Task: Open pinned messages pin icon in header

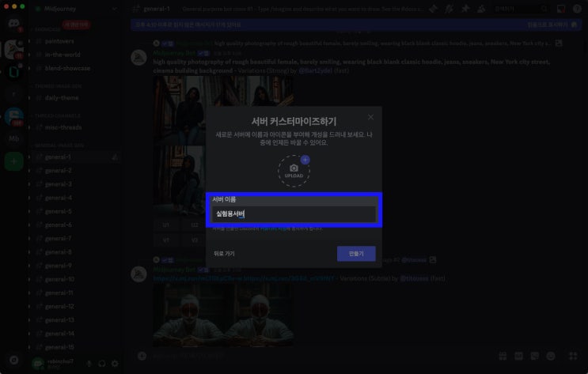Action: coord(465,9)
